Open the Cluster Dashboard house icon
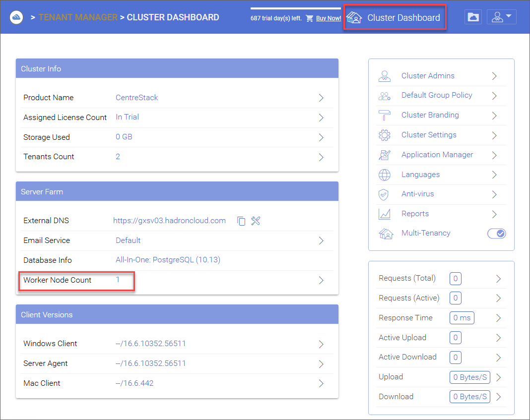Viewport: 530px width, 420px height. click(x=354, y=17)
